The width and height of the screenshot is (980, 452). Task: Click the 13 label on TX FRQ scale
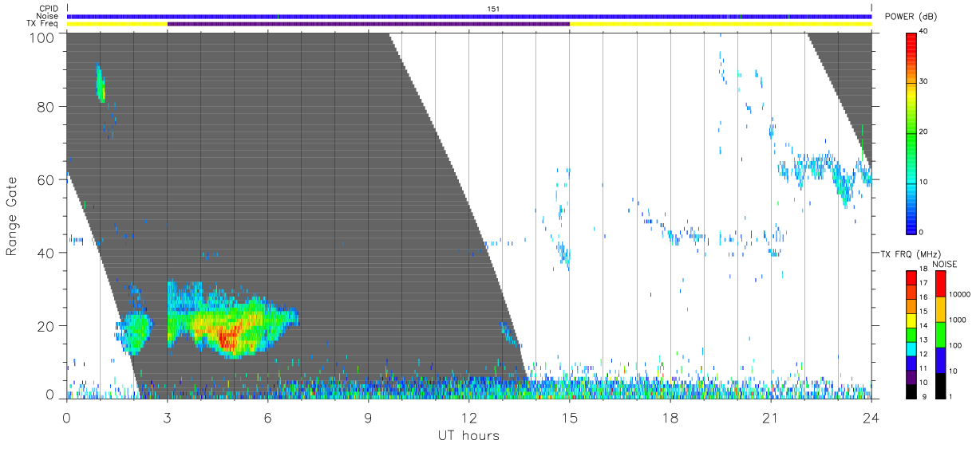pyautogui.click(x=923, y=340)
